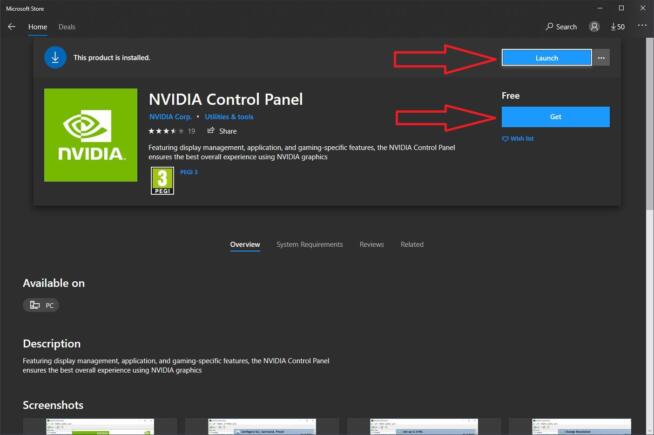Select the Overview tab
The width and height of the screenshot is (654, 435).
click(x=245, y=244)
